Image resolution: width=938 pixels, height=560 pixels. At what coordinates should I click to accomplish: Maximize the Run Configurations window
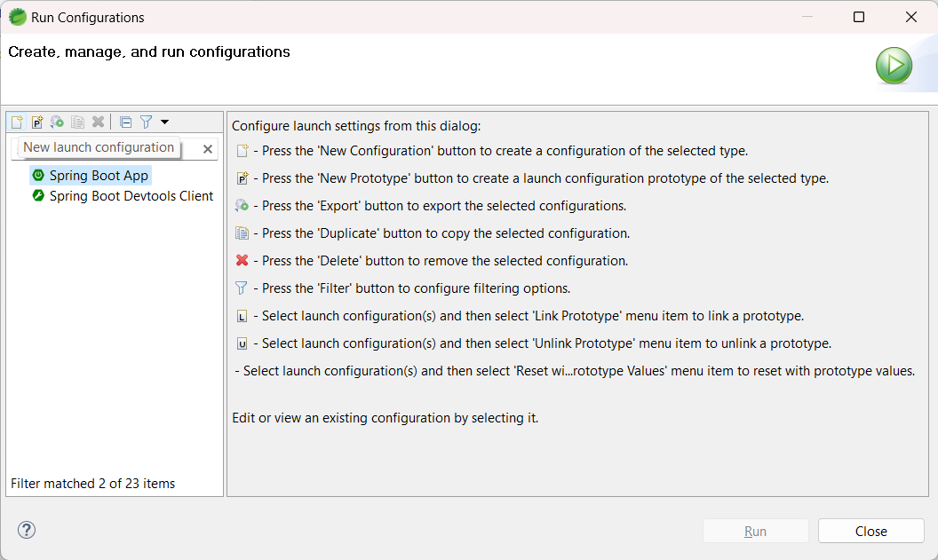point(859,17)
